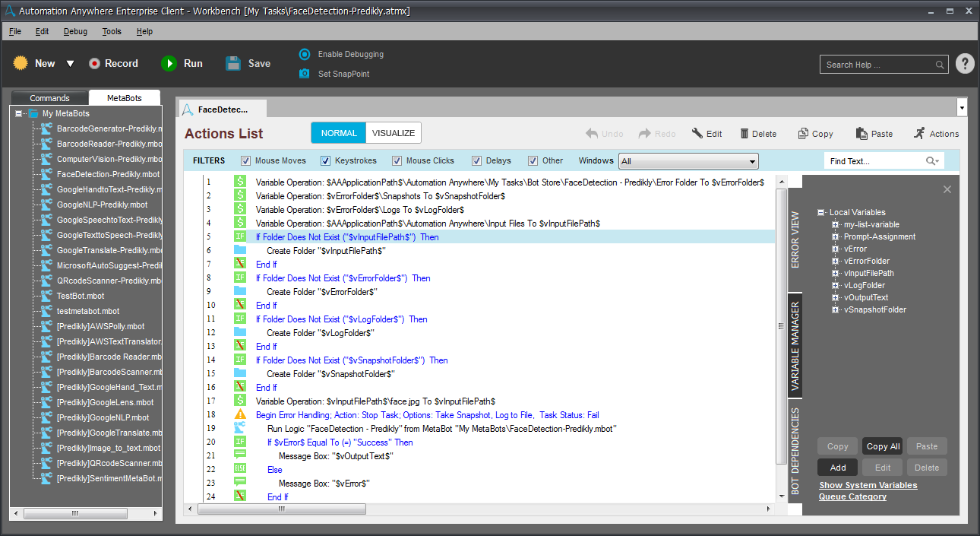
Task: Open the Edit menu
Action: (x=42, y=31)
